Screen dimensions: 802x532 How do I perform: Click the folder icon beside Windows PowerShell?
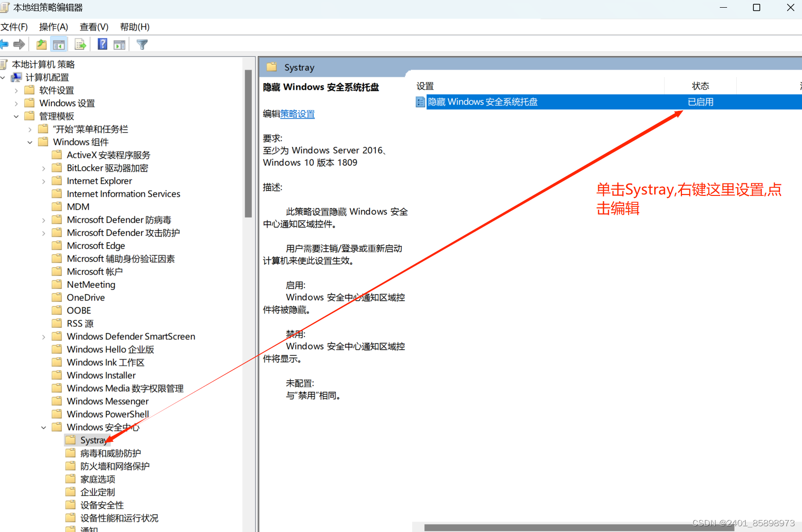pyautogui.click(x=57, y=414)
